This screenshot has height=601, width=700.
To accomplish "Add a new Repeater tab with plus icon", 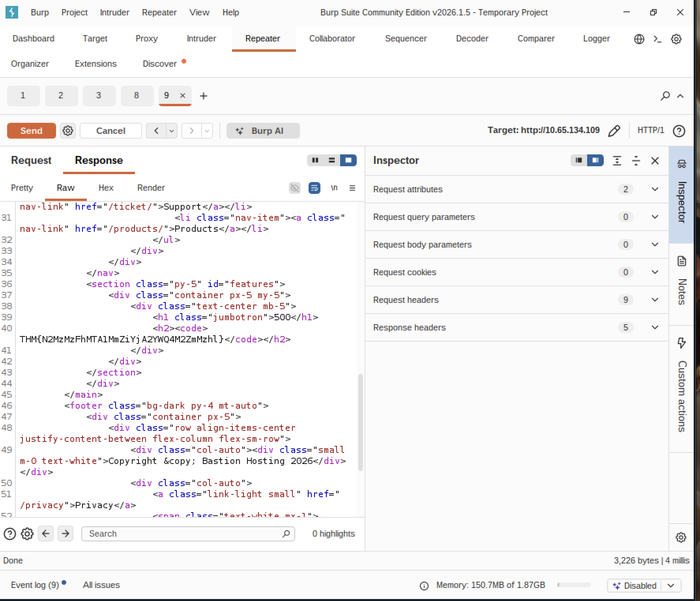I will [204, 96].
